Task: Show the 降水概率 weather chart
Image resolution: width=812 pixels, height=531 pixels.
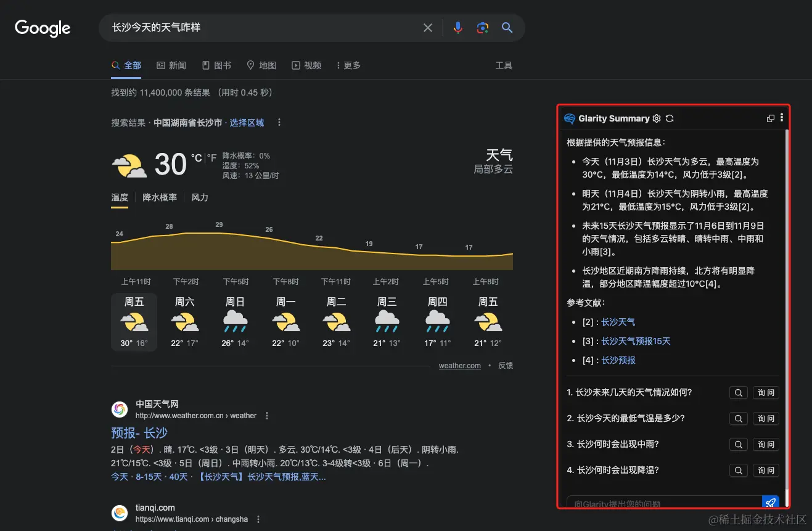Action: click(160, 197)
